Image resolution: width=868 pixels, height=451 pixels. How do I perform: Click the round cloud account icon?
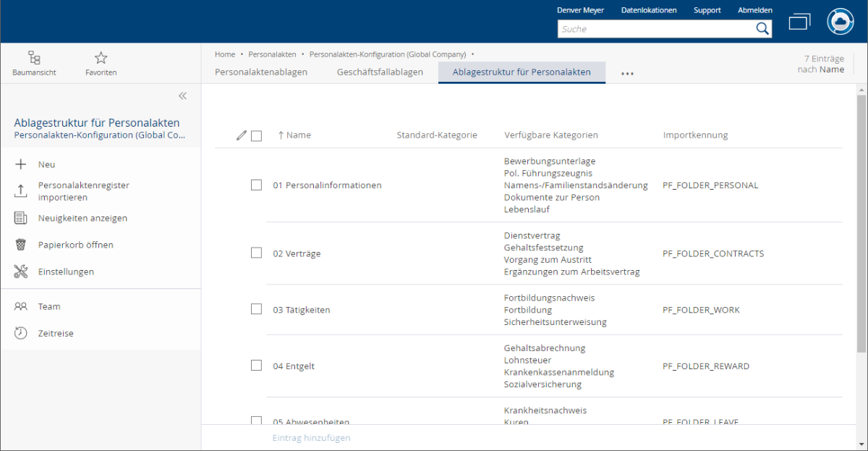(841, 22)
